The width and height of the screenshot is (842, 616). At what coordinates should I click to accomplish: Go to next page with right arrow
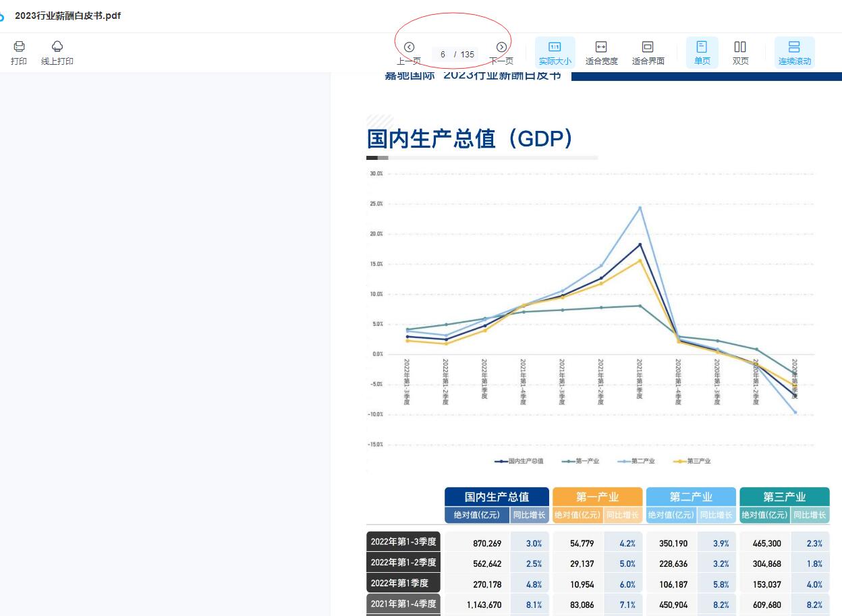501,47
